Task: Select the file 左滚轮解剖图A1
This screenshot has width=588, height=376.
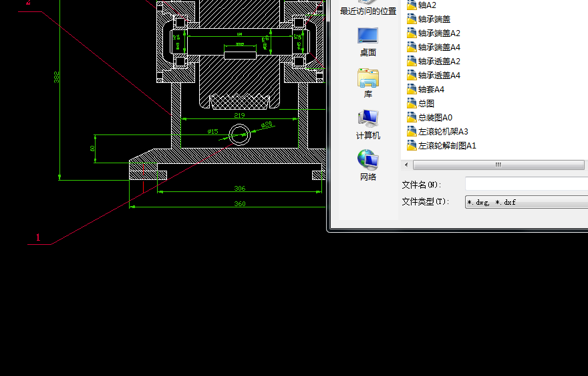Action: coord(442,146)
